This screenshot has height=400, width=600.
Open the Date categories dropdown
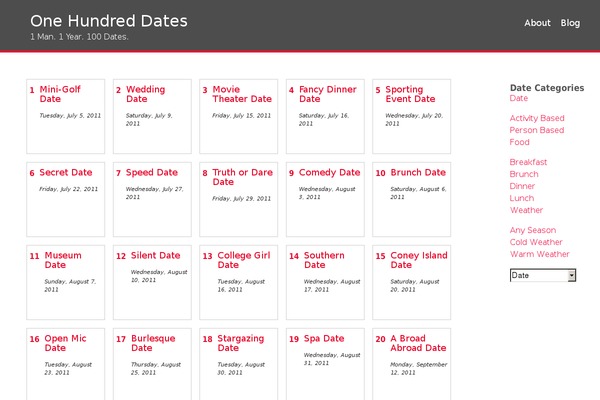(x=543, y=275)
